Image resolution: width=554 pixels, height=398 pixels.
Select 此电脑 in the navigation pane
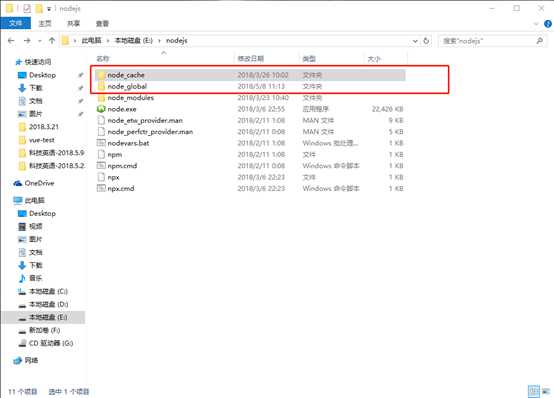click(x=34, y=200)
